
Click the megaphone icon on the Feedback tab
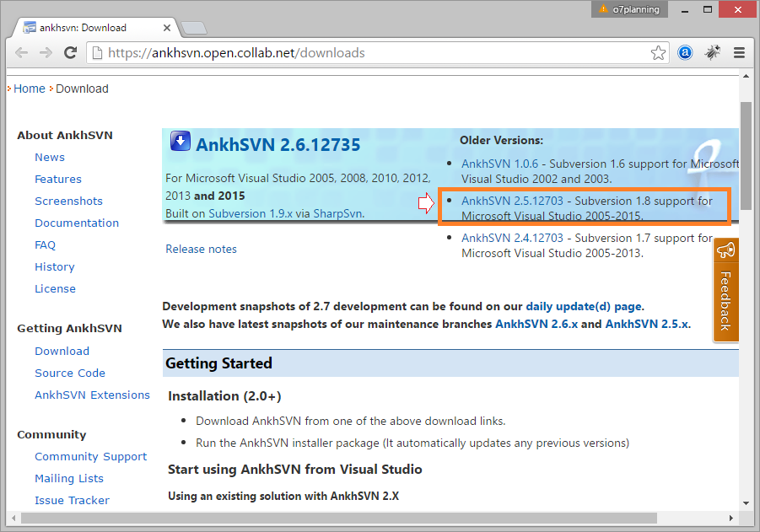pos(725,250)
